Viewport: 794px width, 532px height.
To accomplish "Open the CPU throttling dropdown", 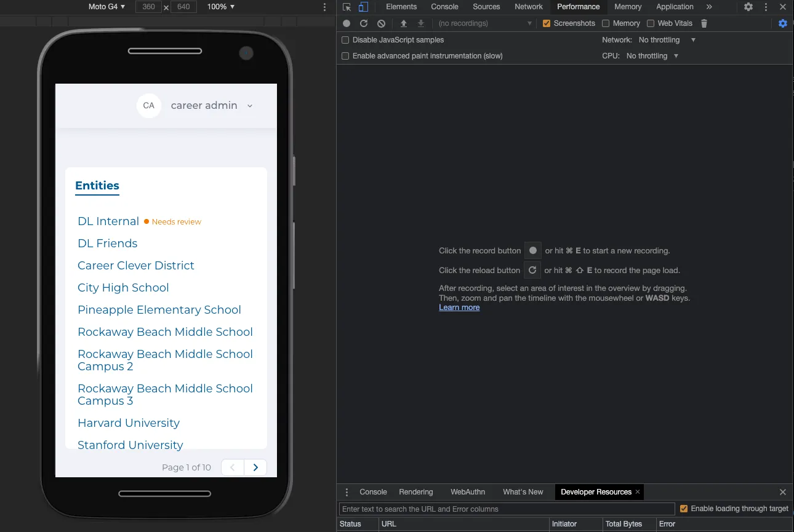I will 652,56.
